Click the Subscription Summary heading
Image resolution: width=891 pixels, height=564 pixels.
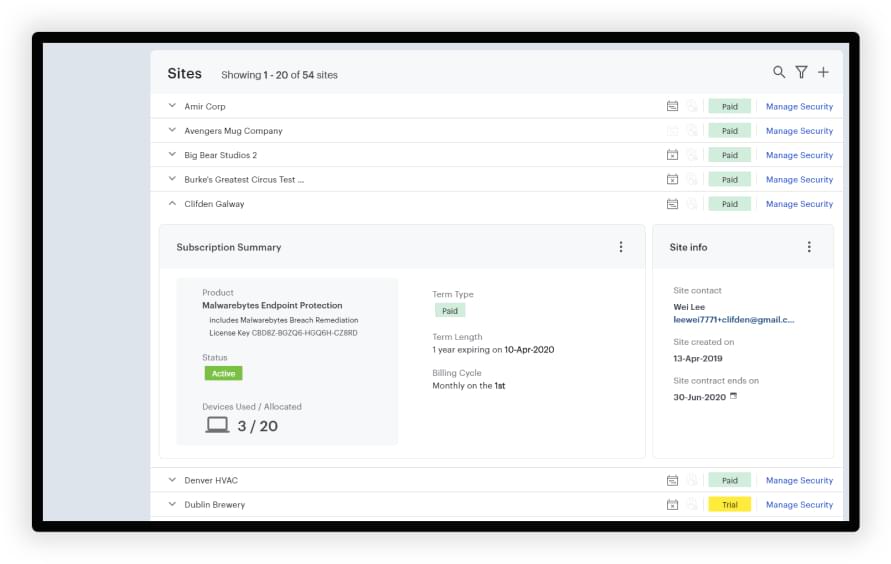click(228, 247)
